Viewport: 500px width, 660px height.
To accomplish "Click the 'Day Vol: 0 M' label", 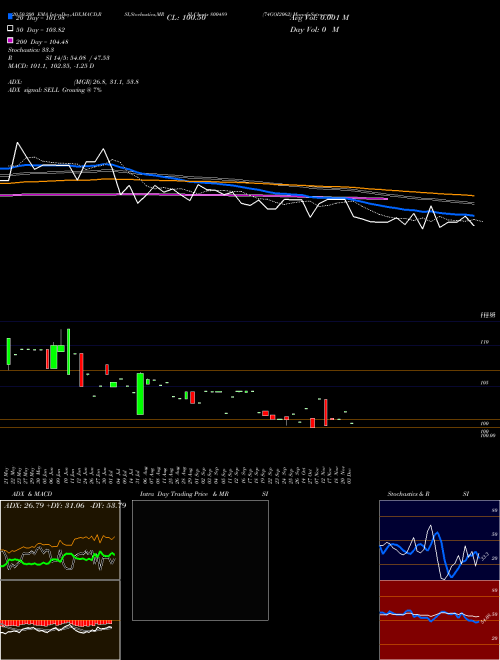I will point(314,29).
